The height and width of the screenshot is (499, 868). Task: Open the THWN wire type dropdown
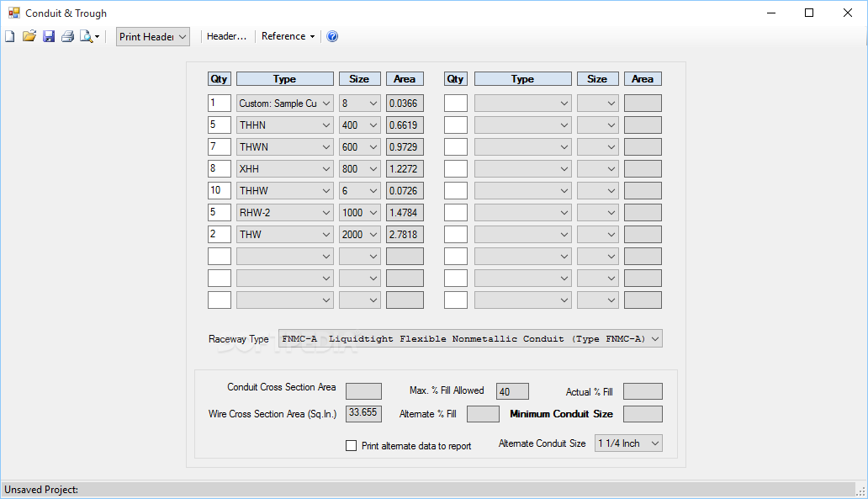[x=284, y=146]
